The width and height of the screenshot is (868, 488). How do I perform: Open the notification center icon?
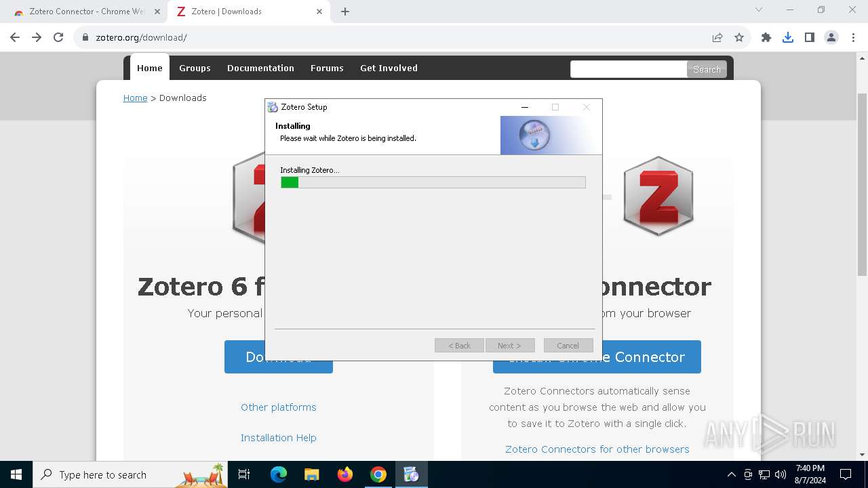[x=846, y=474]
